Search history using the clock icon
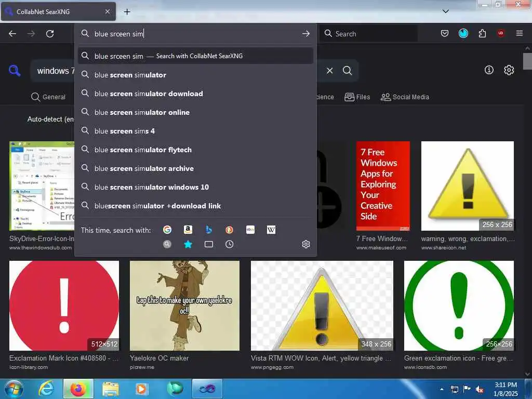This screenshot has height=399, width=532. pos(229,244)
